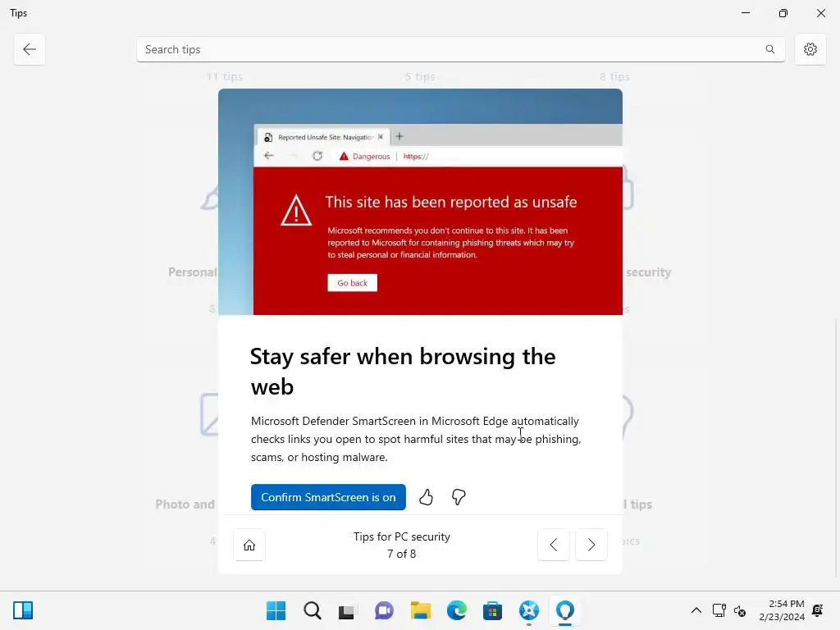Screen dimensions: 840x630
Task: Click the 'Stay safer when browsing the web' heading
Action: [x=403, y=372]
